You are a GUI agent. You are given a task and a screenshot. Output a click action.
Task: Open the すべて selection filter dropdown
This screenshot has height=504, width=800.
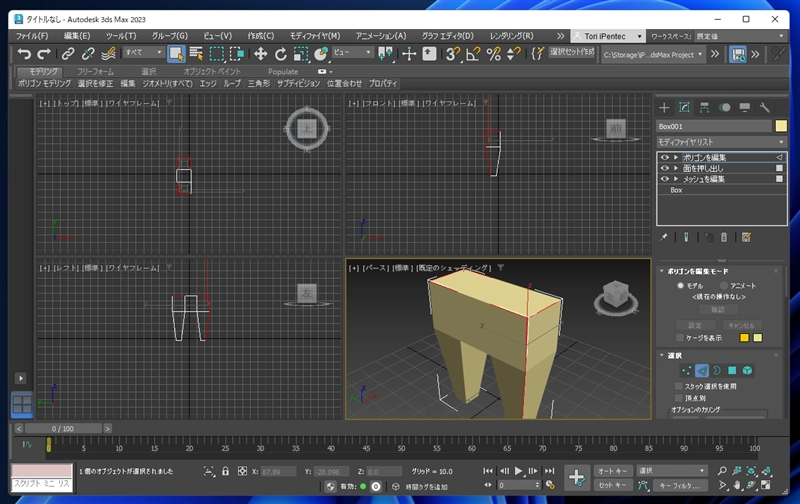click(143, 53)
